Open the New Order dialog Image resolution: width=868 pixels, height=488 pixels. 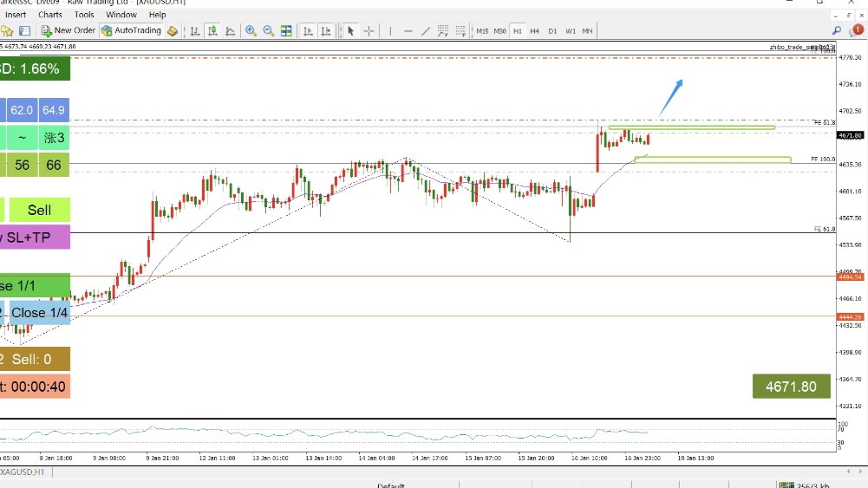[69, 30]
